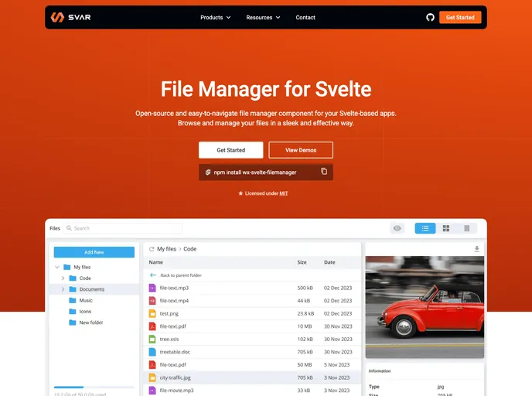Select the file-movie.mp3 file name

[176, 391]
